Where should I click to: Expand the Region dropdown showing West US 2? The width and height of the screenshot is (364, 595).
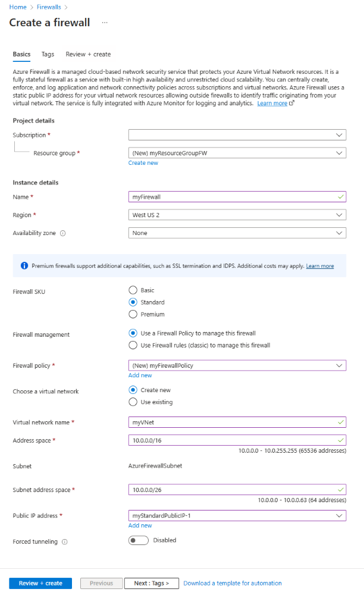pyautogui.click(x=237, y=215)
